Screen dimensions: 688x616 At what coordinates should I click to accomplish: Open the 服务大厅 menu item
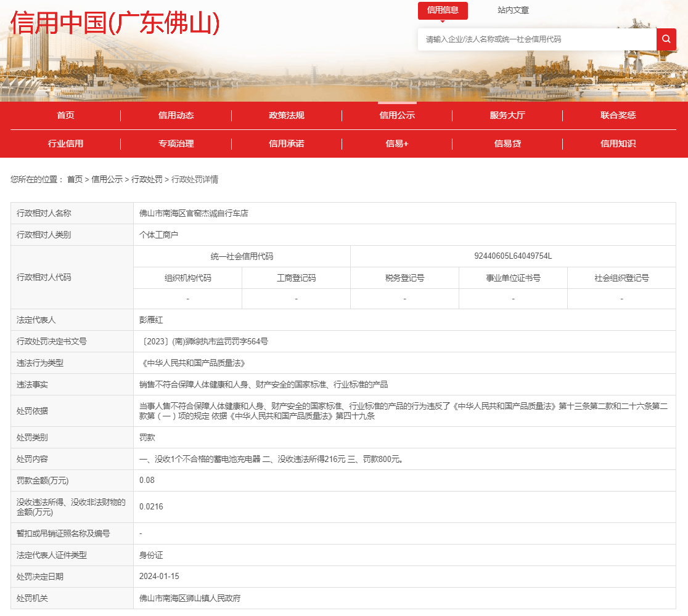507,115
